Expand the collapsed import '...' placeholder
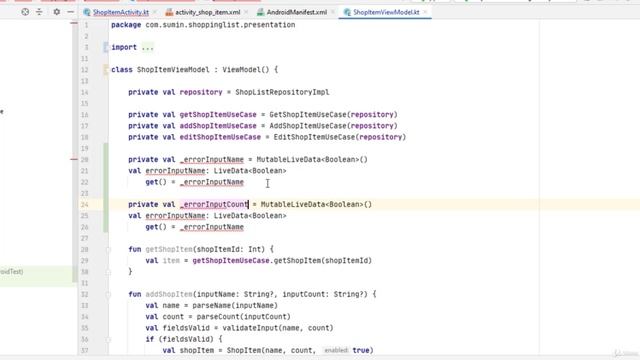 [147, 48]
